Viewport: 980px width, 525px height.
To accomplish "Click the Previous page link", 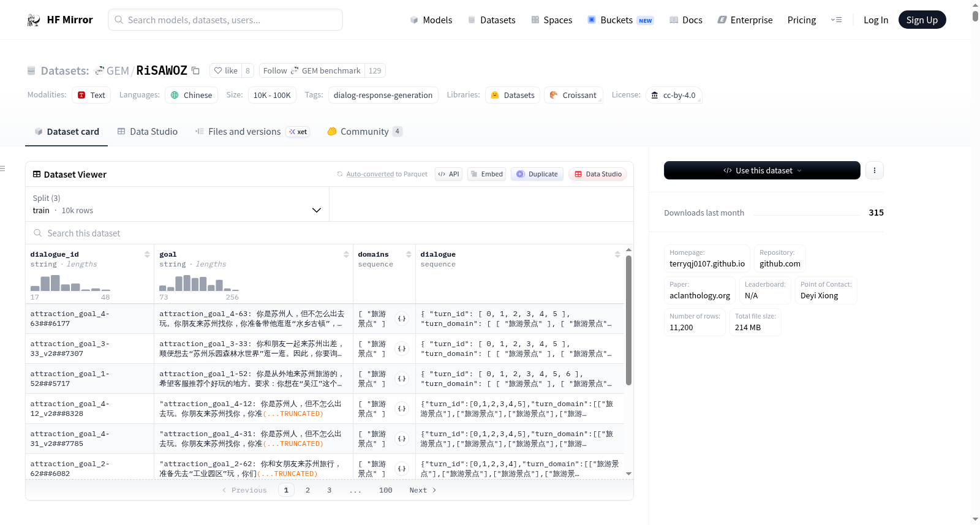I will tap(244, 490).
